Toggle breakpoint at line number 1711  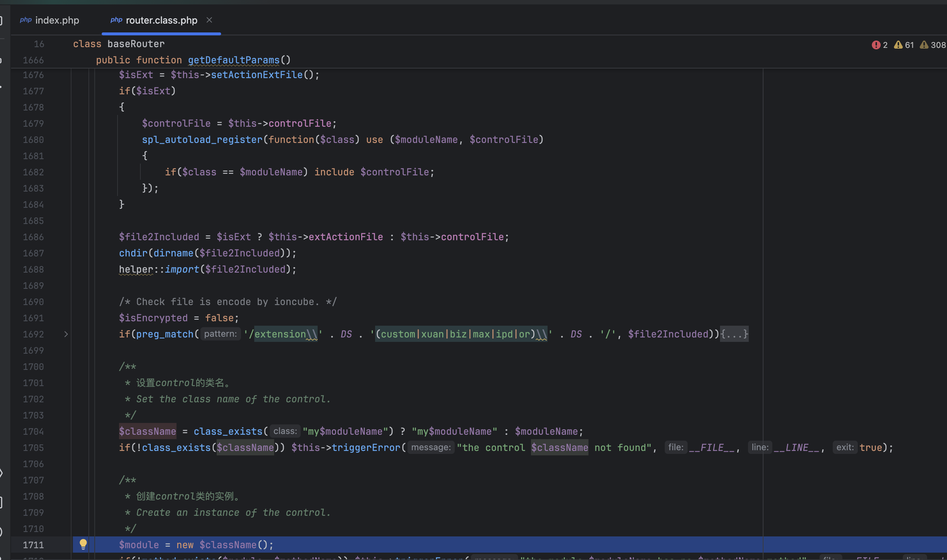click(33, 545)
